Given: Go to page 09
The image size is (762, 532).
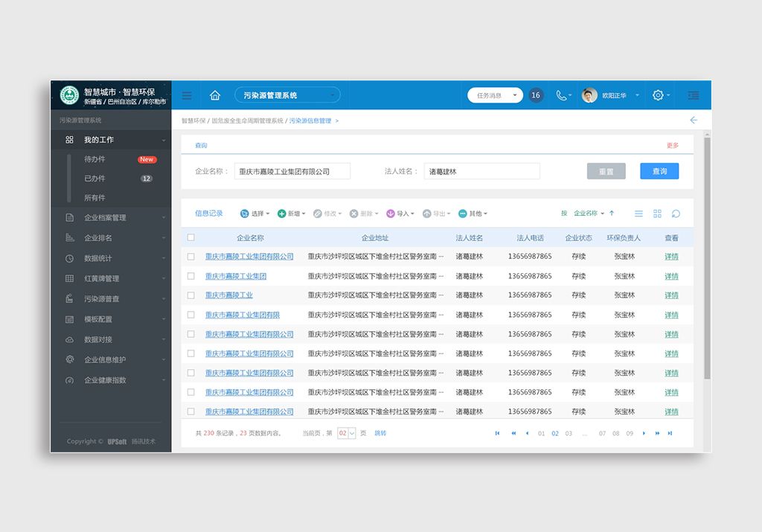Looking at the screenshot, I should click(x=630, y=433).
